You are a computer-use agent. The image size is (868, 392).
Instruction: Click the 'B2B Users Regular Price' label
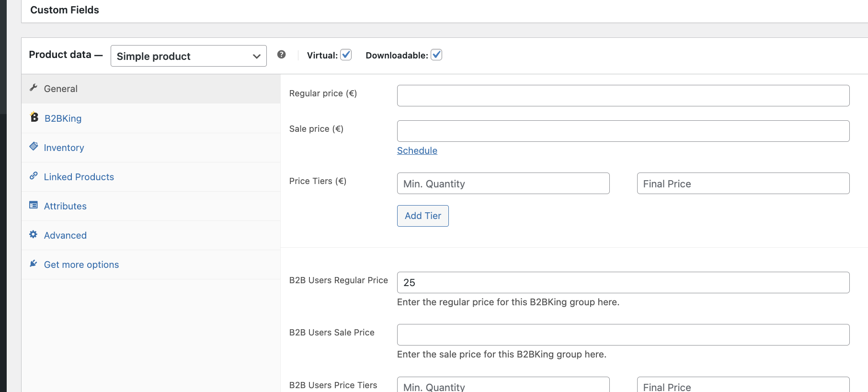coord(339,280)
